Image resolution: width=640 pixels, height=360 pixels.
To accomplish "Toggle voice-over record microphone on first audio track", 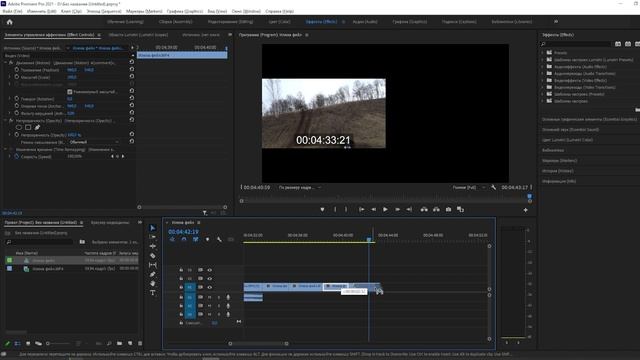I will coord(228,297).
